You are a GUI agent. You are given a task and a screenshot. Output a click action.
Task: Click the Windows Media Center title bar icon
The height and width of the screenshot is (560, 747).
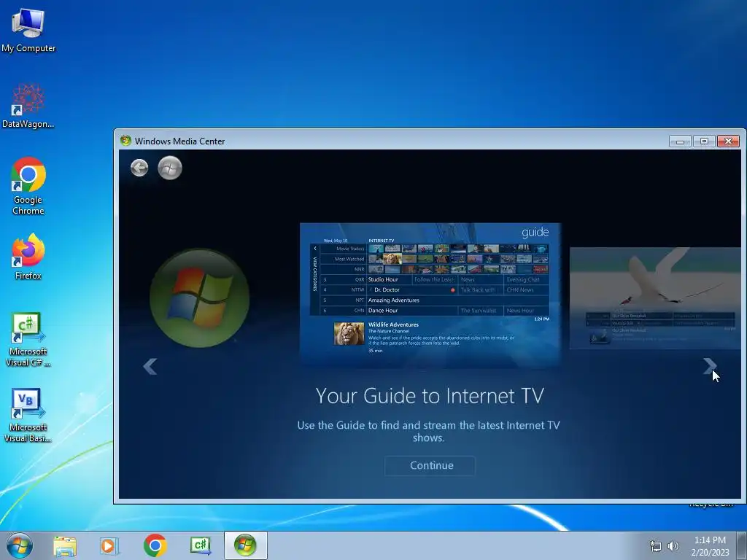pyautogui.click(x=125, y=141)
